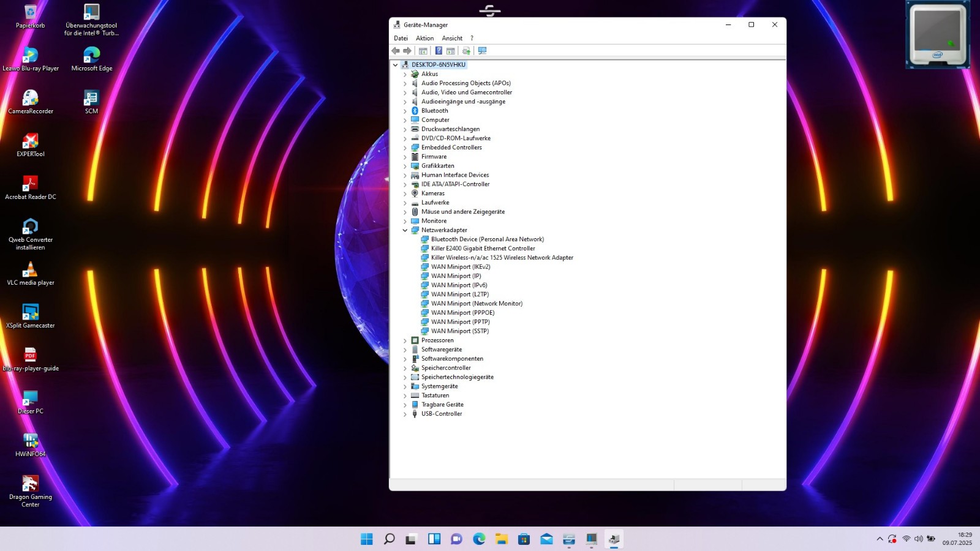Image resolution: width=980 pixels, height=551 pixels.
Task: Select the Firmware category label
Action: pyautogui.click(x=434, y=157)
